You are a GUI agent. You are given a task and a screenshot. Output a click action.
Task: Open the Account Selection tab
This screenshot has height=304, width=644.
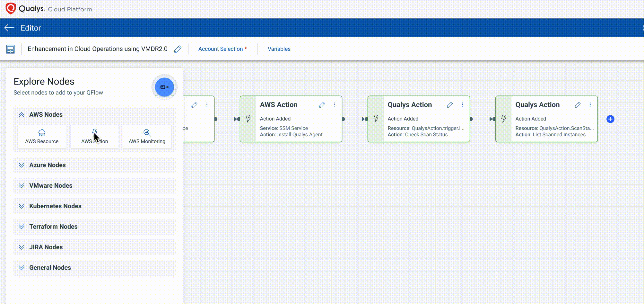pyautogui.click(x=222, y=49)
